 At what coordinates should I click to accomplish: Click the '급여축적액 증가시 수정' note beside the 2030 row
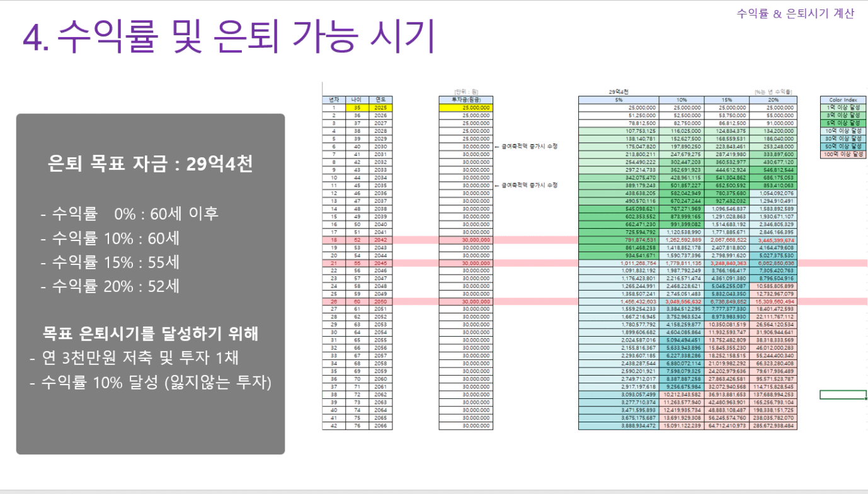526,146
